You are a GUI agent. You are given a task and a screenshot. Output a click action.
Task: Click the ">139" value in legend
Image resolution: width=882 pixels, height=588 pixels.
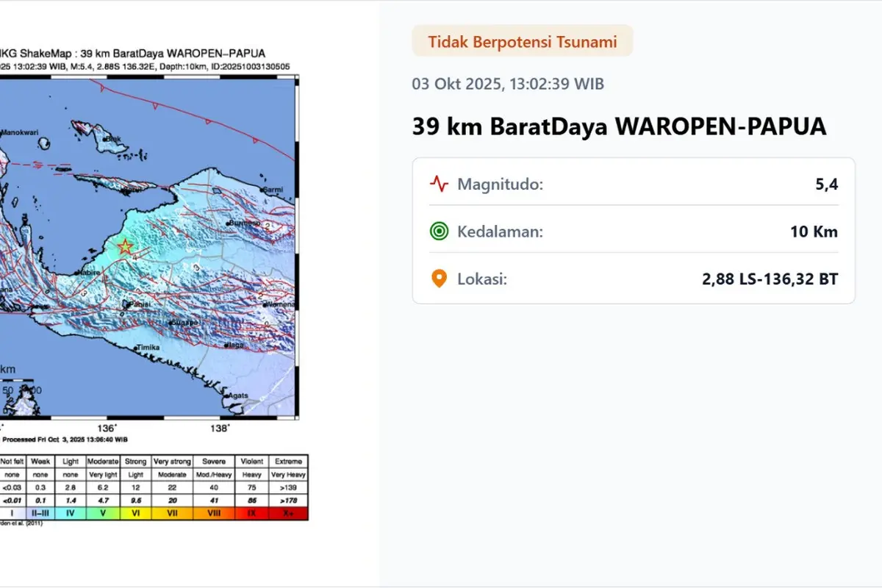(x=289, y=487)
